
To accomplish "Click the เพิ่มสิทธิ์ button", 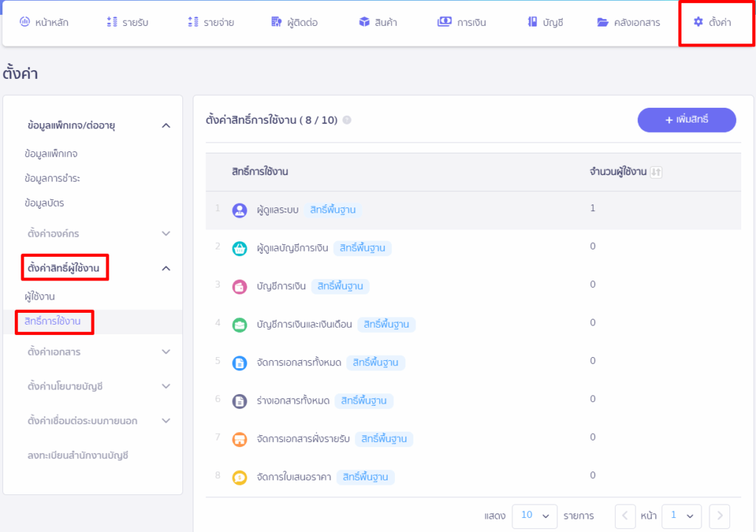I will [687, 120].
